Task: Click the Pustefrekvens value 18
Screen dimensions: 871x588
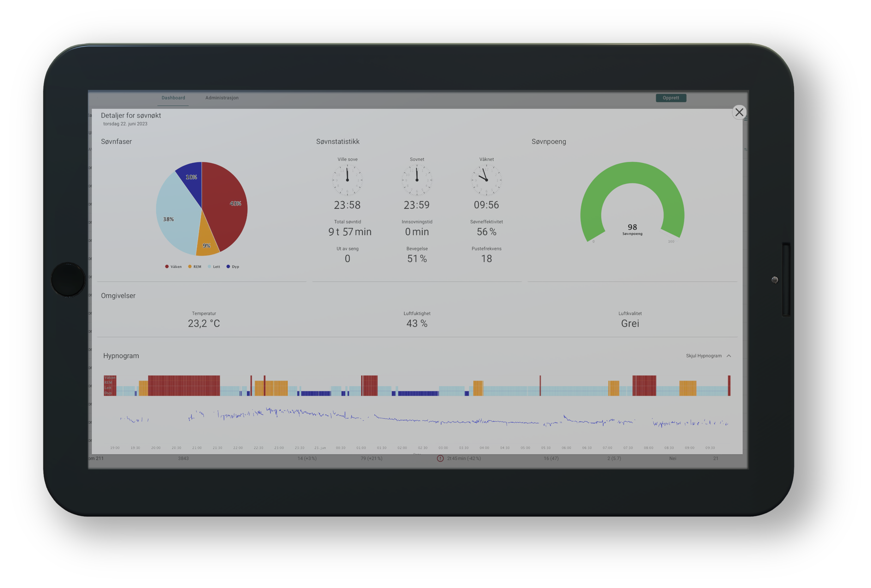Action: click(x=486, y=259)
